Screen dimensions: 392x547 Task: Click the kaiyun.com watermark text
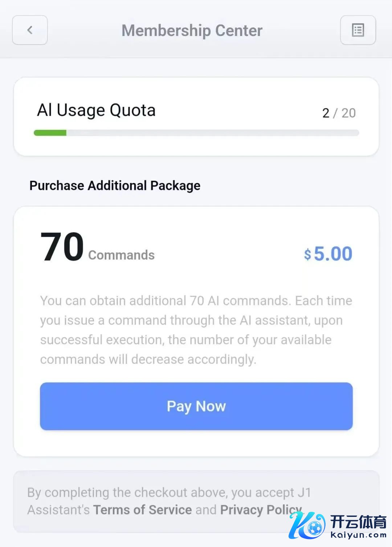pyautogui.click(x=359, y=535)
